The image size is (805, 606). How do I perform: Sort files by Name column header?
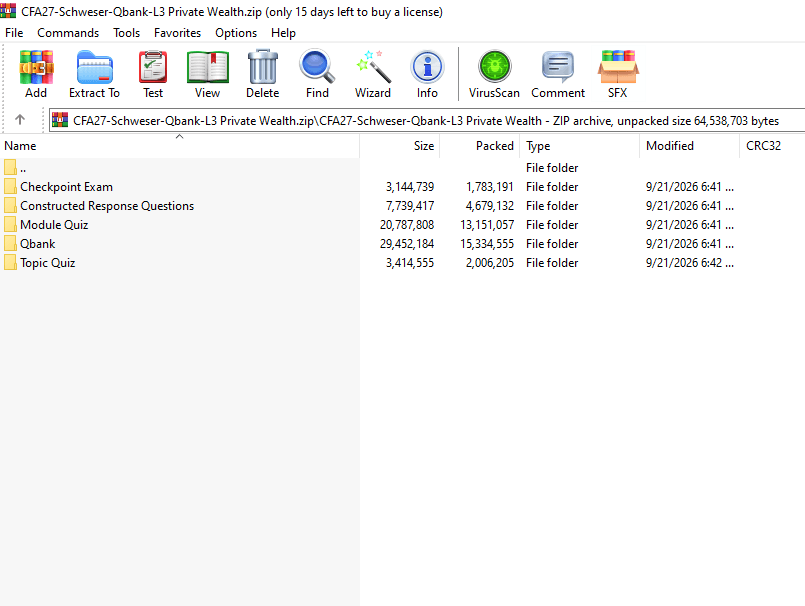(180, 146)
